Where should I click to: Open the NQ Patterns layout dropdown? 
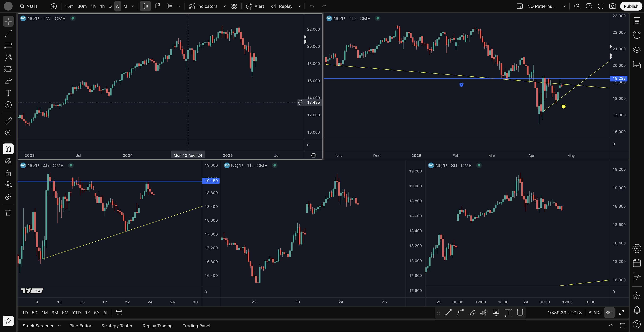tap(564, 6)
